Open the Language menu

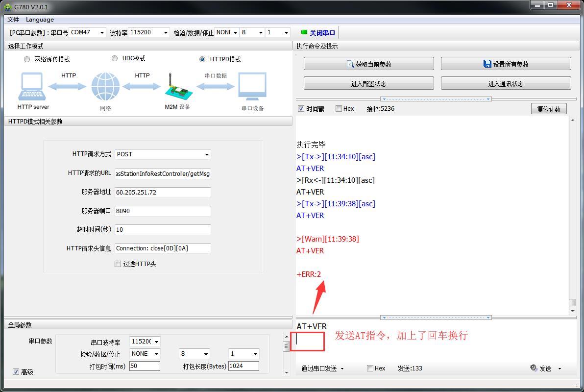(40, 20)
